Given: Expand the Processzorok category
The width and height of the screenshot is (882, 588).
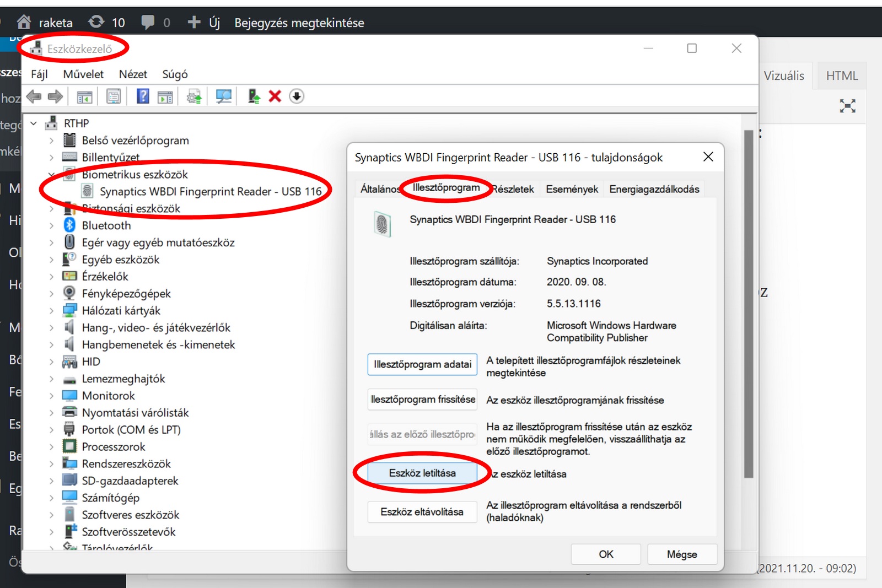Looking at the screenshot, I should (x=51, y=447).
